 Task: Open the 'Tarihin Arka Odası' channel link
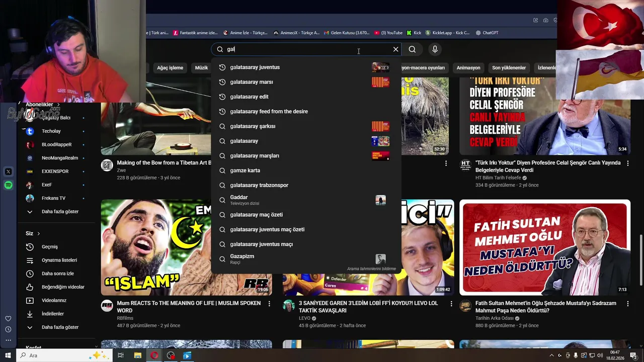495,318
